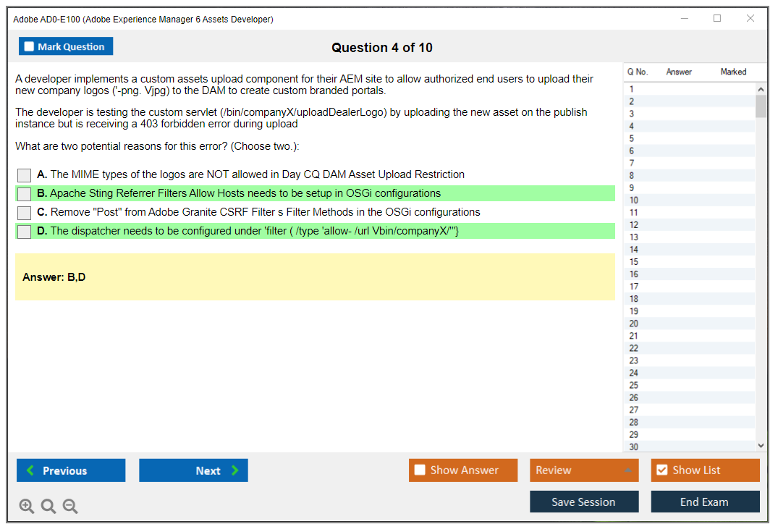Maximize the exam window
This screenshot has width=778, height=532.
coord(717,19)
